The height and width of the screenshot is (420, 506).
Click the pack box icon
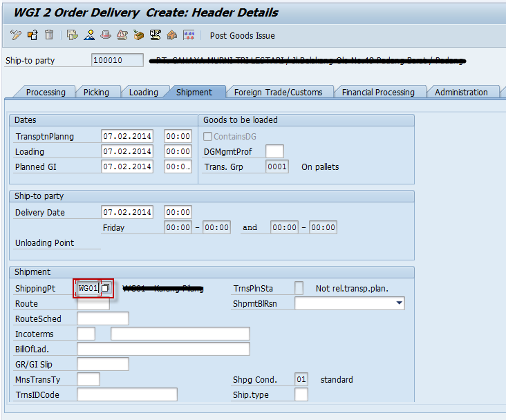pos(139,35)
